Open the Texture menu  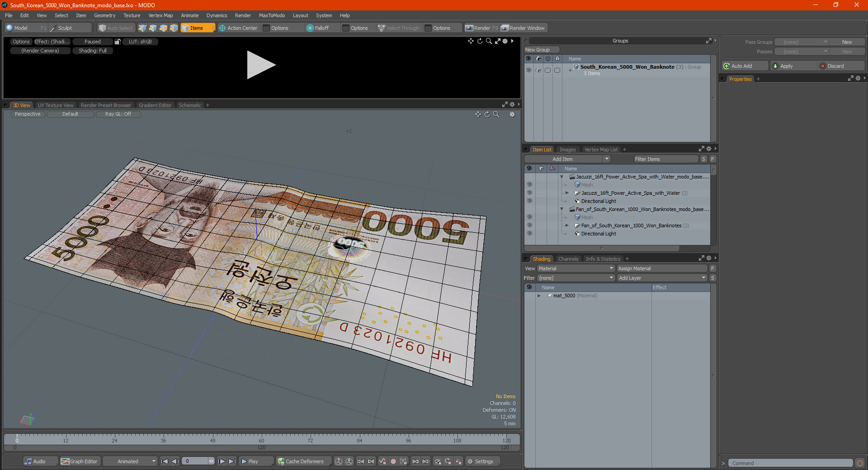pos(132,15)
